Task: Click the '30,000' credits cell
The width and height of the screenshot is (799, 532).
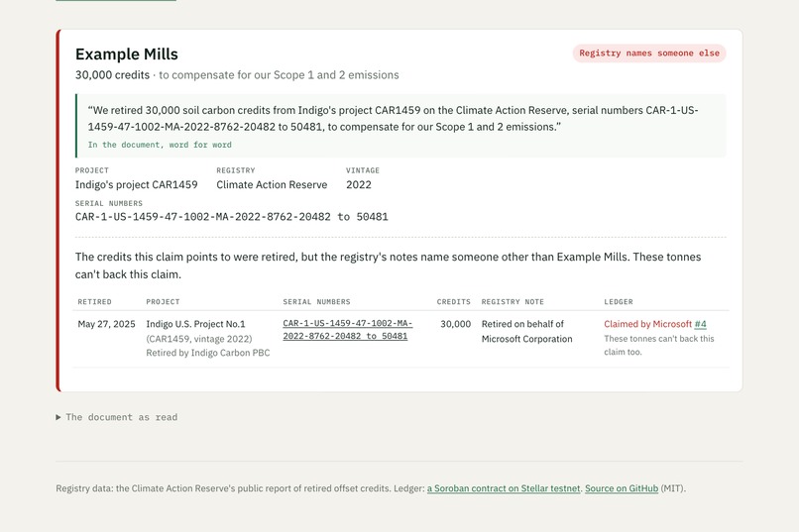Action: tap(456, 324)
